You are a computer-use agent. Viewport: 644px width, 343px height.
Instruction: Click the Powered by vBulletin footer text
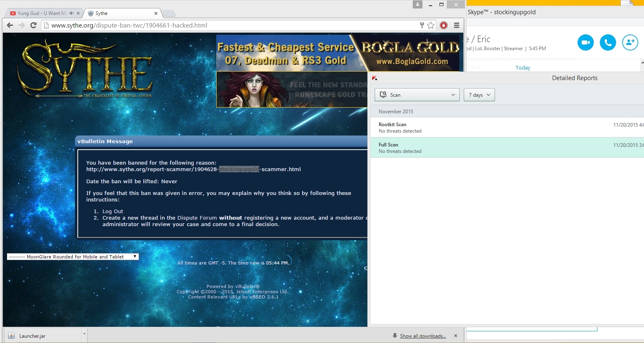point(233,286)
